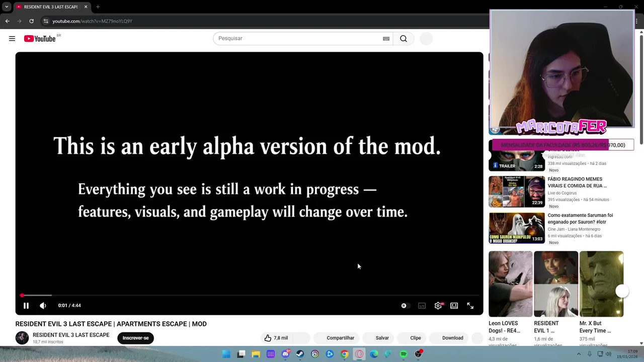
Task: Mute the video volume
Action: click(43, 305)
